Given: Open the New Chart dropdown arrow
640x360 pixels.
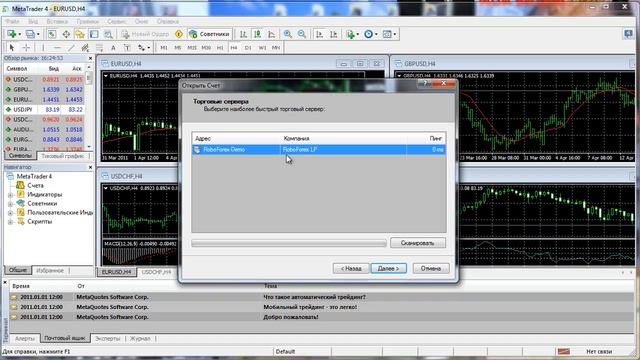Looking at the screenshot, I should (x=19, y=34).
